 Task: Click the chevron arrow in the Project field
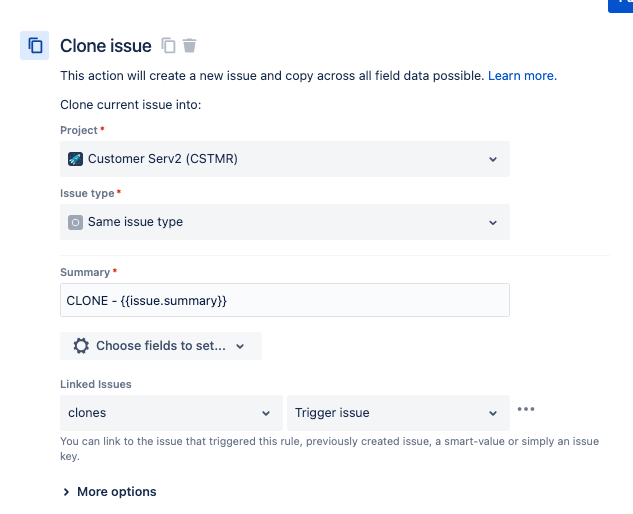coord(493,159)
